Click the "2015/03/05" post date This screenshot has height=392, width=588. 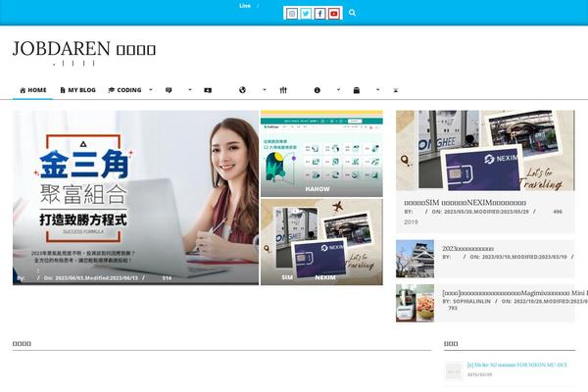pyautogui.click(x=479, y=374)
